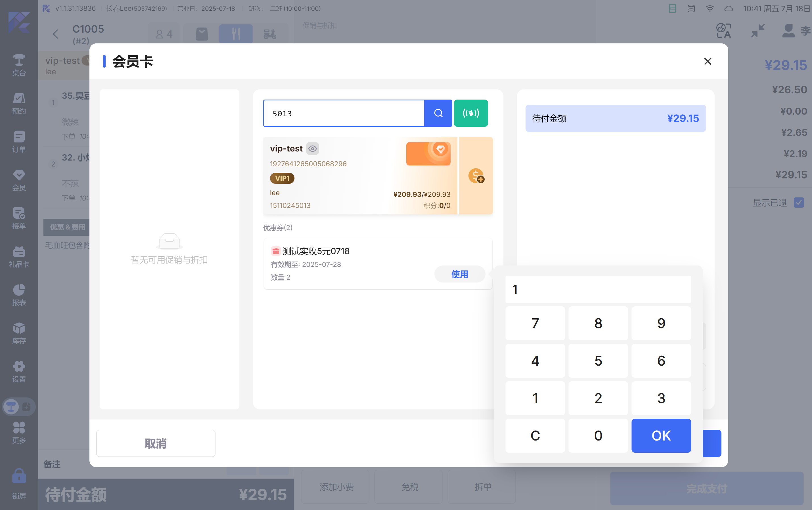Click the 优惠券(2) coupon heading
The width and height of the screenshot is (812, 510).
click(x=277, y=227)
